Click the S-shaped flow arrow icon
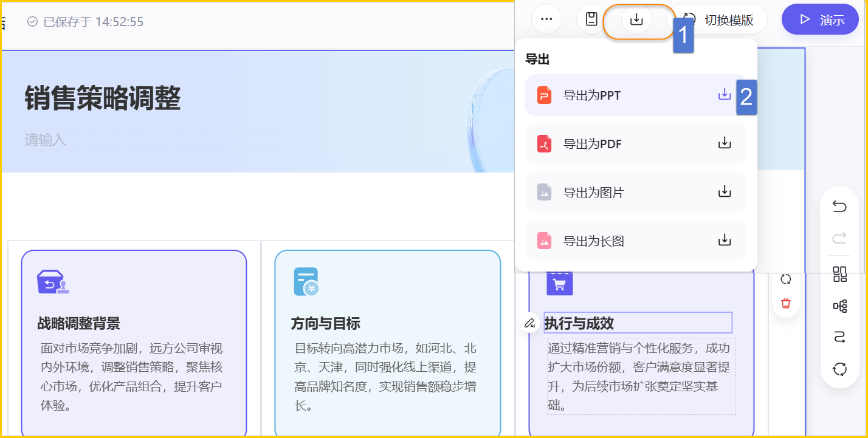The height and width of the screenshot is (438, 868). 839,337
